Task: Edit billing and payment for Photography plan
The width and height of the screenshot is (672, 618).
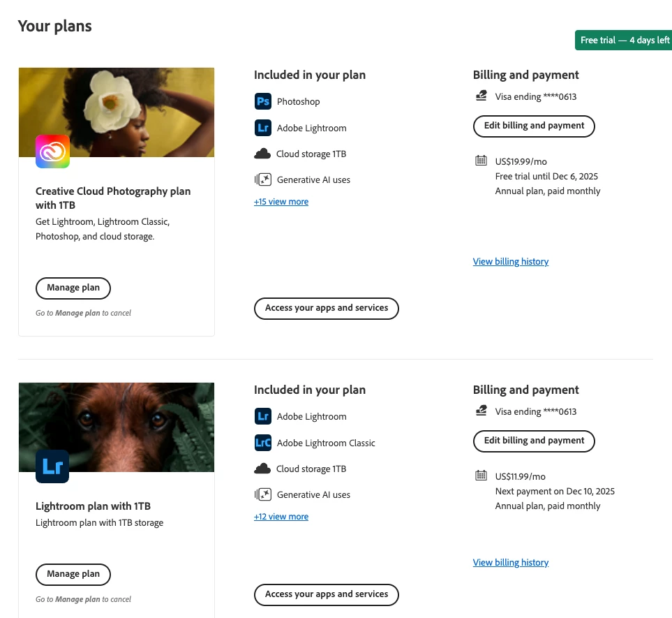Action: pyautogui.click(x=534, y=126)
